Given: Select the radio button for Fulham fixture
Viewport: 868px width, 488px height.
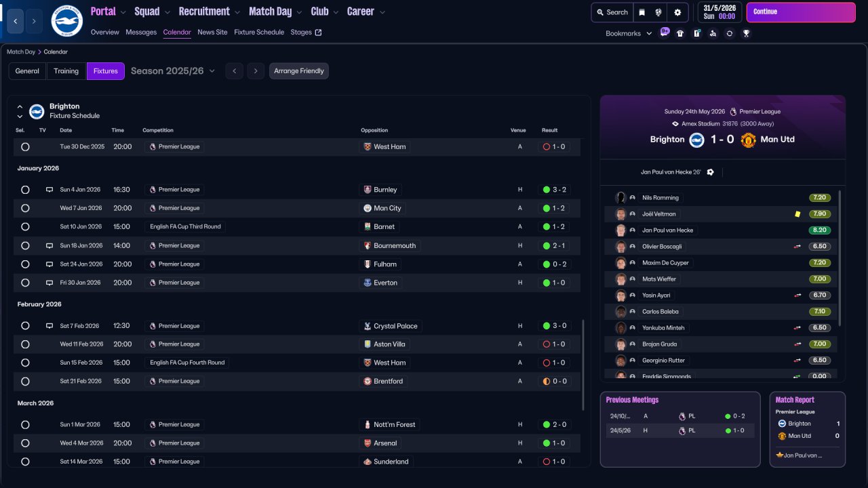Looking at the screenshot, I should pos(25,264).
